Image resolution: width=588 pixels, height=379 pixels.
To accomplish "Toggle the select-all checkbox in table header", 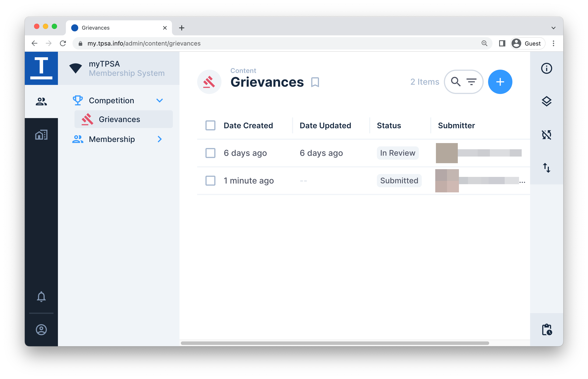I will point(210,126).
